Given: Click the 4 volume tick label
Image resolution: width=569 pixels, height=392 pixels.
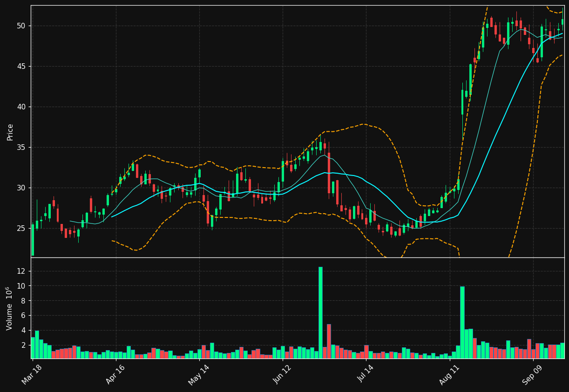Looking at the screenshot, I should click(x=24, y=330).
